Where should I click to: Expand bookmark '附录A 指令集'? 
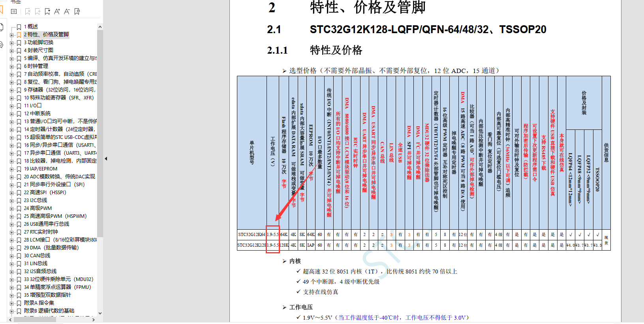[x=11, y=303]
